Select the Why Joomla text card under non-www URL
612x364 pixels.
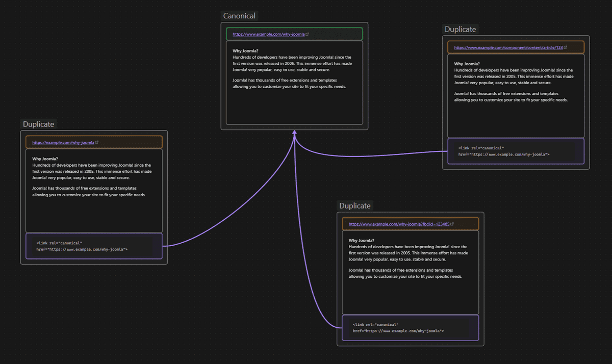pos(94,209)
